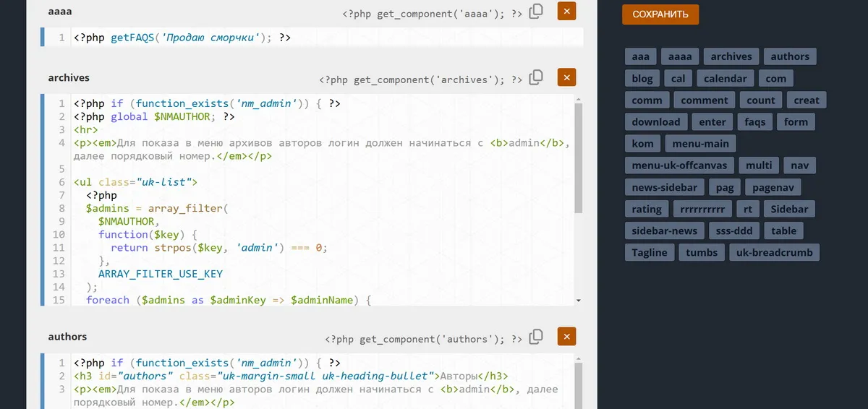The width and height of the screenshot is (868, 409).
Task: Copy the archives component snippet icon
Action: pos(536,77)
